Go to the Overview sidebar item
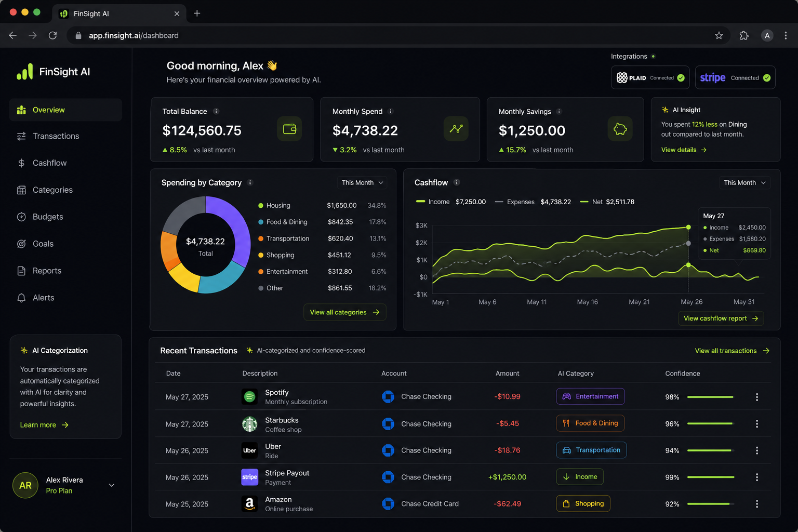Image resolution: width=798 pixels, height=532 pixels. click(x=66, y=110)
